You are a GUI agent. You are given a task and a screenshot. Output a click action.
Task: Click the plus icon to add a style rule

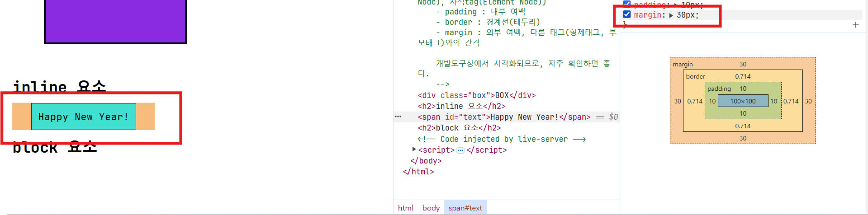[855, 25]
